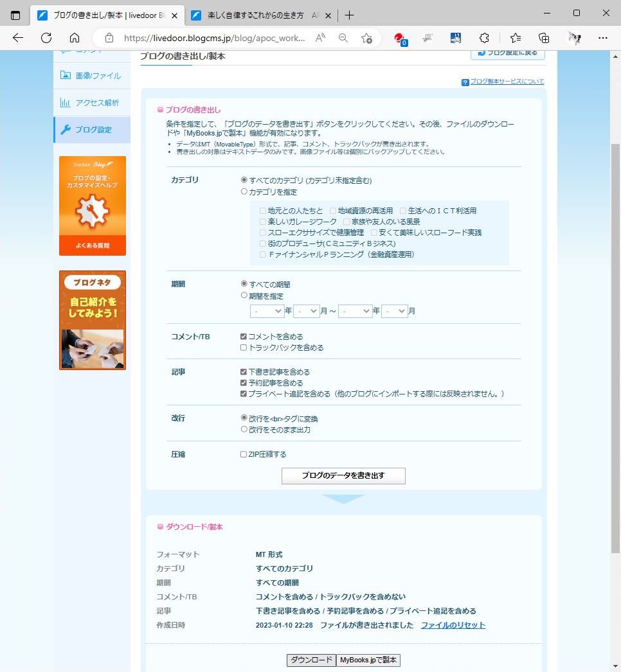Open the start month dropdown

tap(306, 311)
